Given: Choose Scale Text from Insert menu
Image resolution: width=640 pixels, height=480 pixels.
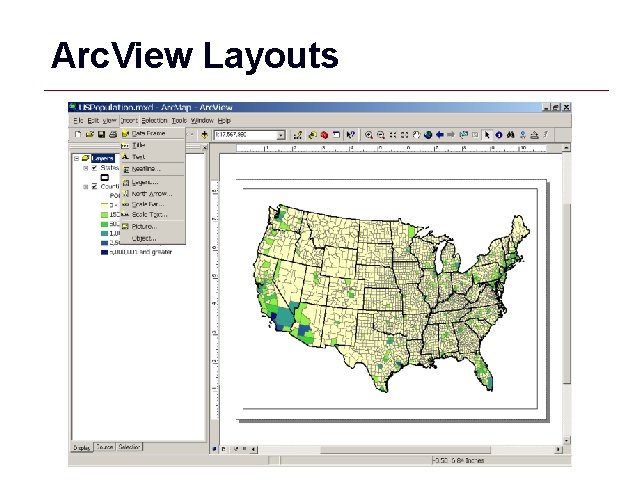Looking at the screenshot, I should (x=153, y=214).
